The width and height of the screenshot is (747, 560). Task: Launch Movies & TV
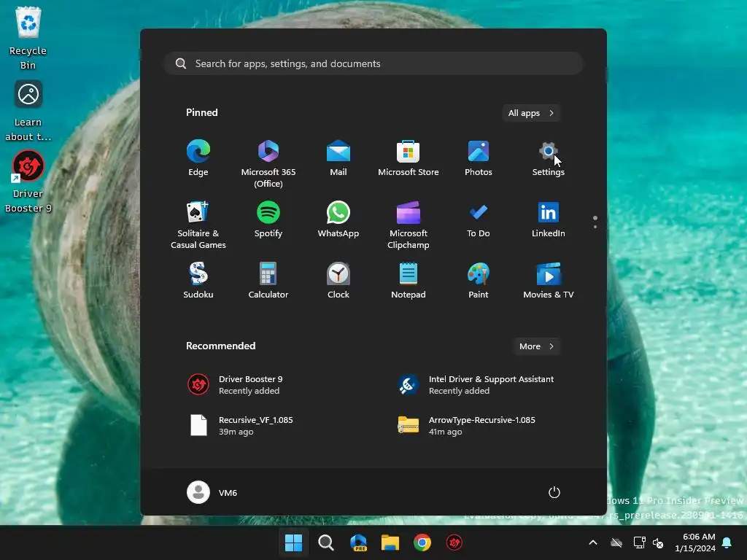pos(549,281)
